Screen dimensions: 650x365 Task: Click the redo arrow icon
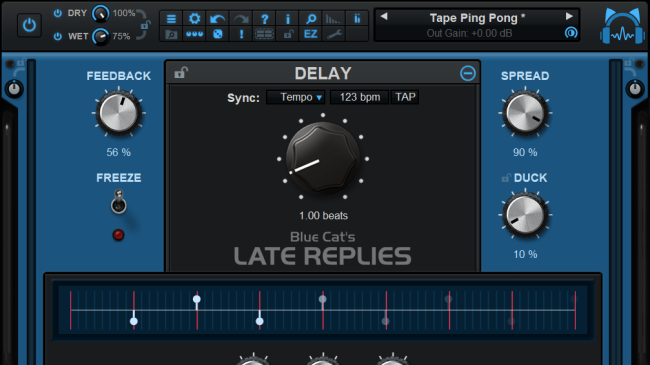pyautogui.click(x=241, y=19)
